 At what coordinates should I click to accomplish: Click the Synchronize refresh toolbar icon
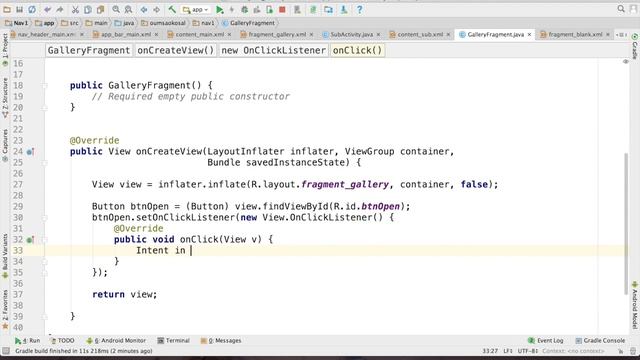click(x=32, y=9)
